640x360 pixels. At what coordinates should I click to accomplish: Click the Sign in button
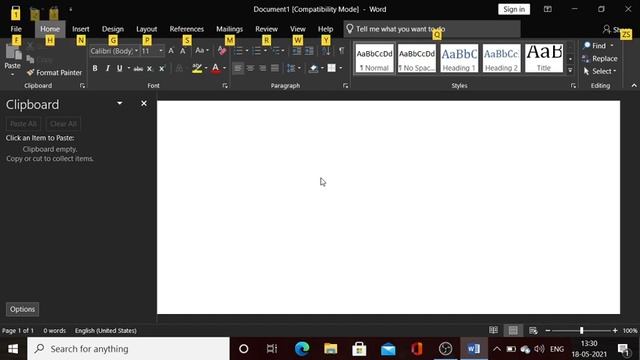click(514, 9)
